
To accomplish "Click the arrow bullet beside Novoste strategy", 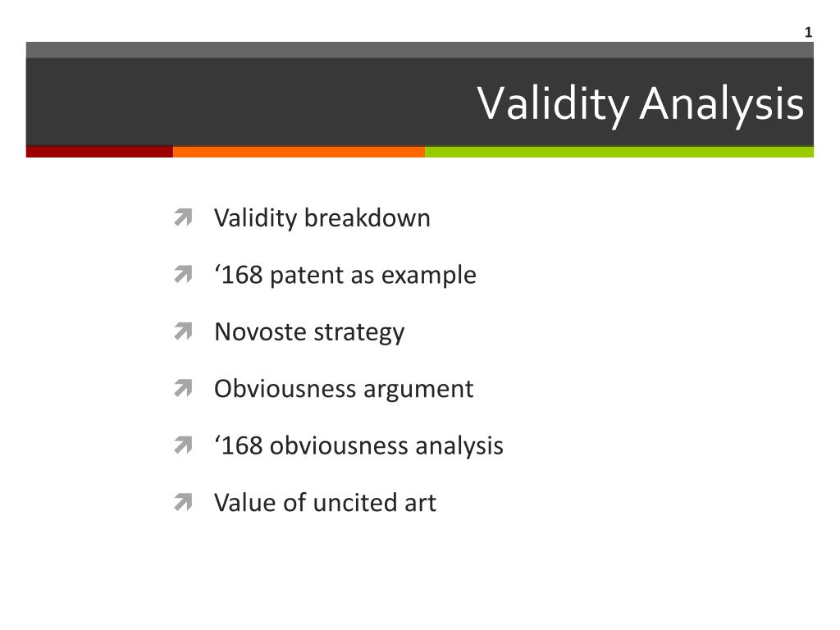I will click(x=183, y=331).
